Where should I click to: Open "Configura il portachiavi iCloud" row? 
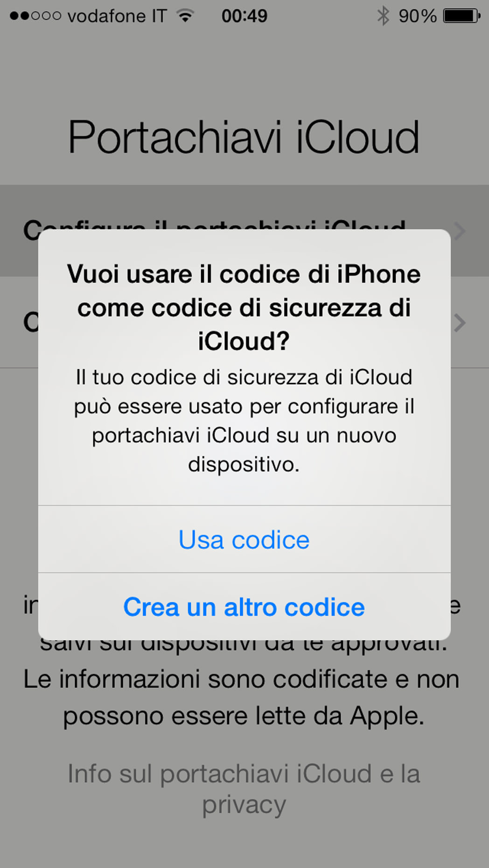(x=244, y=231)
